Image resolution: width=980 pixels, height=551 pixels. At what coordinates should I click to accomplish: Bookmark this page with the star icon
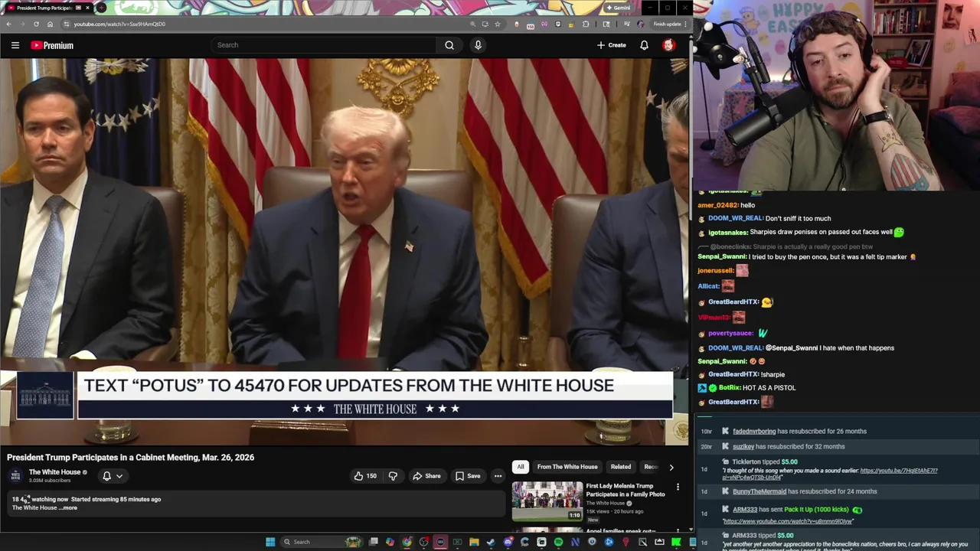click(x=498, y=24)
